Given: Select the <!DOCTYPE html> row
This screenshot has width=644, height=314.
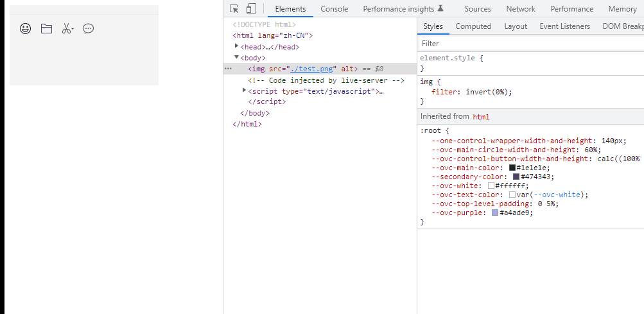Looking at the screenshot, I should (264, 24).
